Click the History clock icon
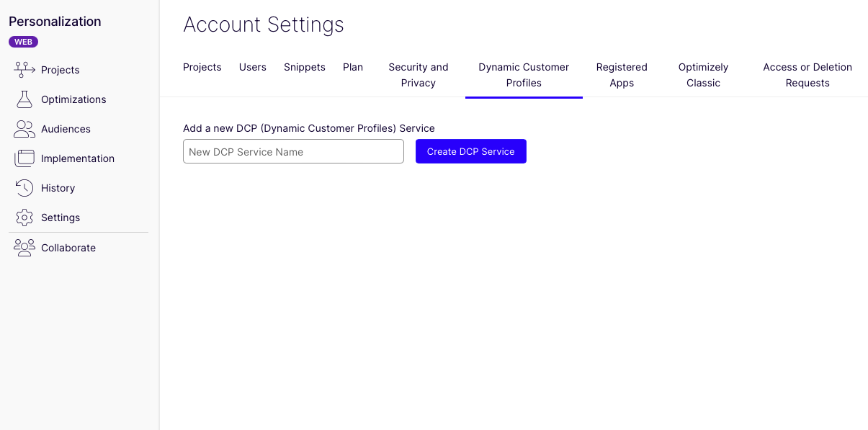The width and height of the screenshot is (868, 430). [24, 188]
